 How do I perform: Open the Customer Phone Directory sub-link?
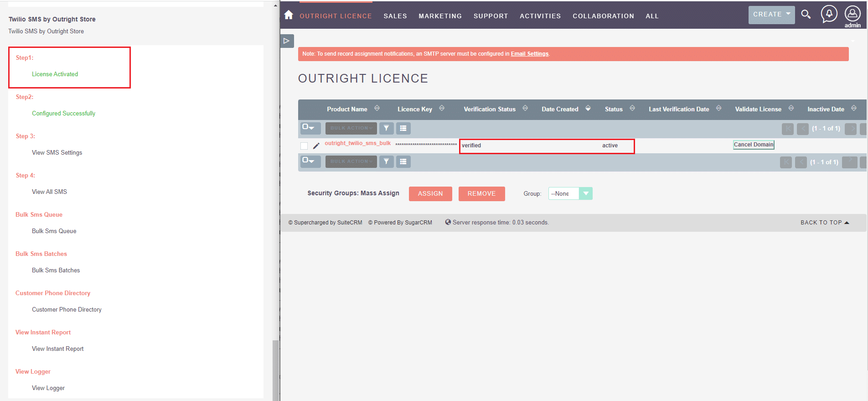click(x=67, y=309)
